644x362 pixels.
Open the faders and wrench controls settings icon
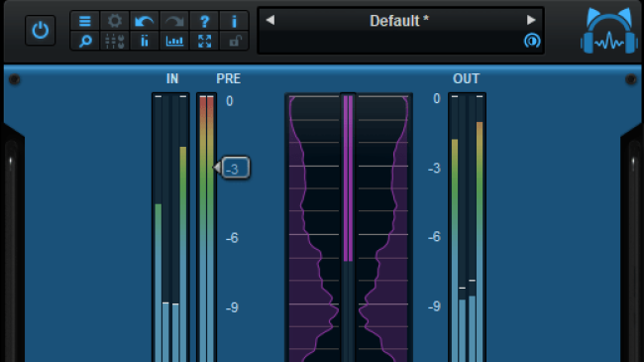(x=115, y=41)
